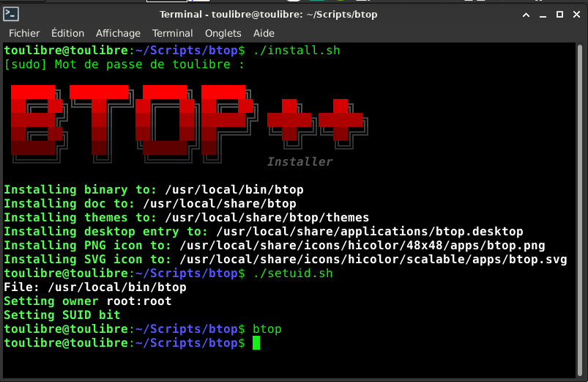
Task: Maximize the terminal window
Action: tap(559, 15)
